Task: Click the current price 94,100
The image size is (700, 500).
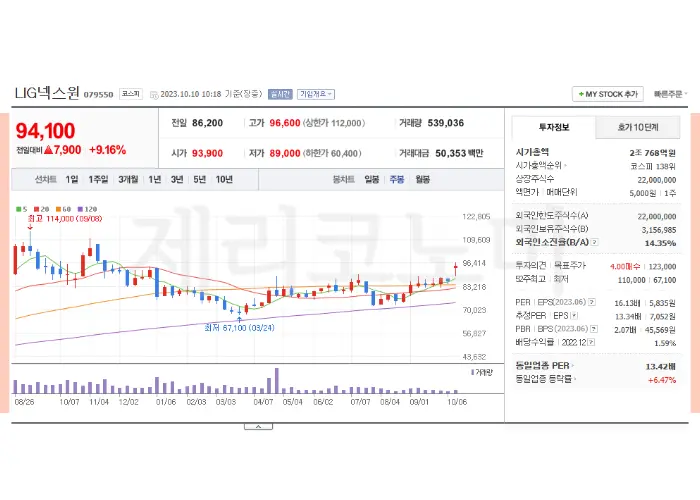Action: click(x=46, y=131)
